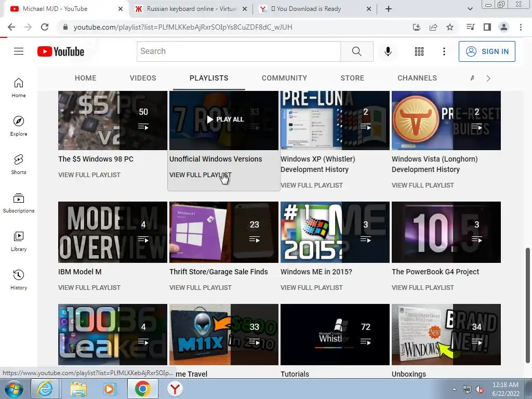Close the Michael MJD YouTube tab
The height and width of the screenshot is (399, 532).
click(121, 9)
